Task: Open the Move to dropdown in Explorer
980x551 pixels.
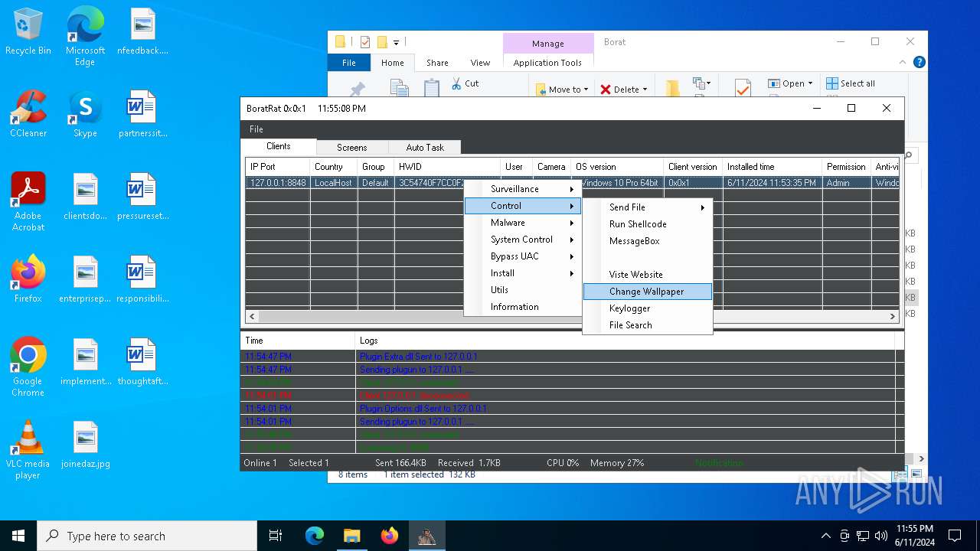Action: coord(562,90)
